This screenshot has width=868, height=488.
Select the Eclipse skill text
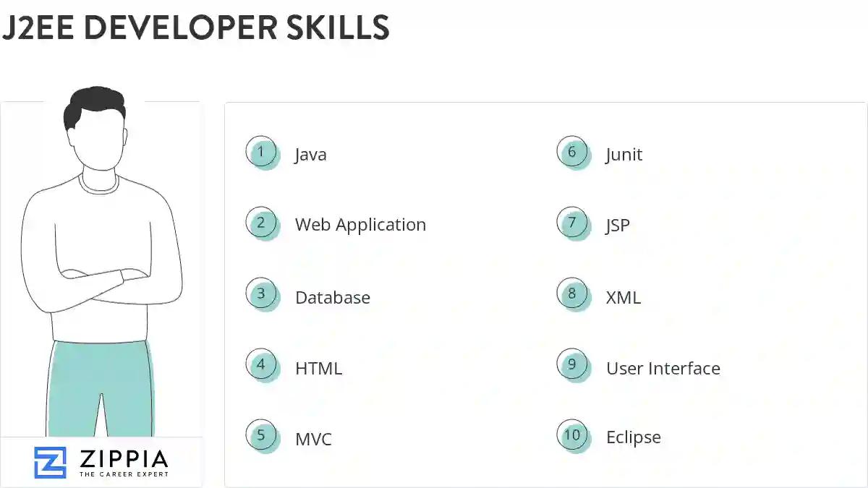pyautogui.click(x=633, y=437)
